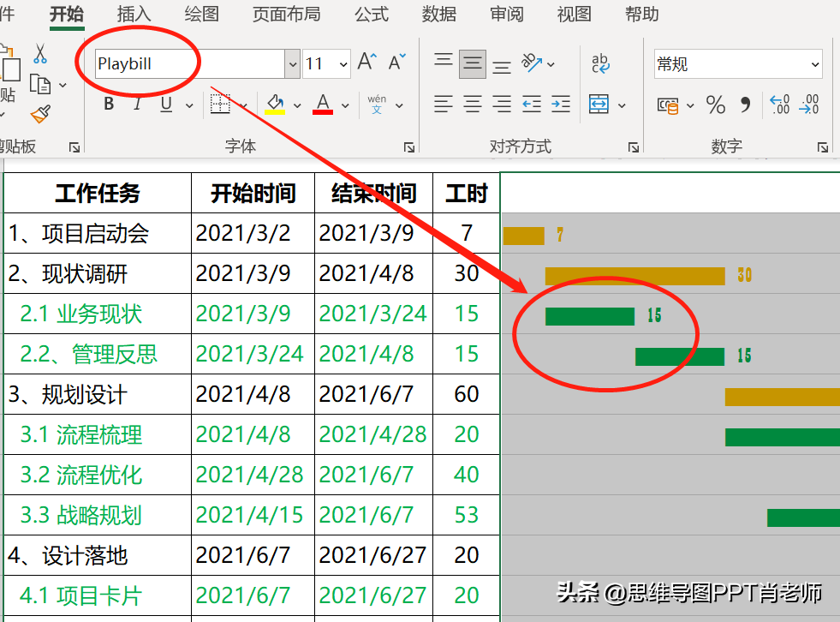Click the wén phonetic guide icon
The width and height of the screenshot is (840, 622).
[x=377, y=104]
